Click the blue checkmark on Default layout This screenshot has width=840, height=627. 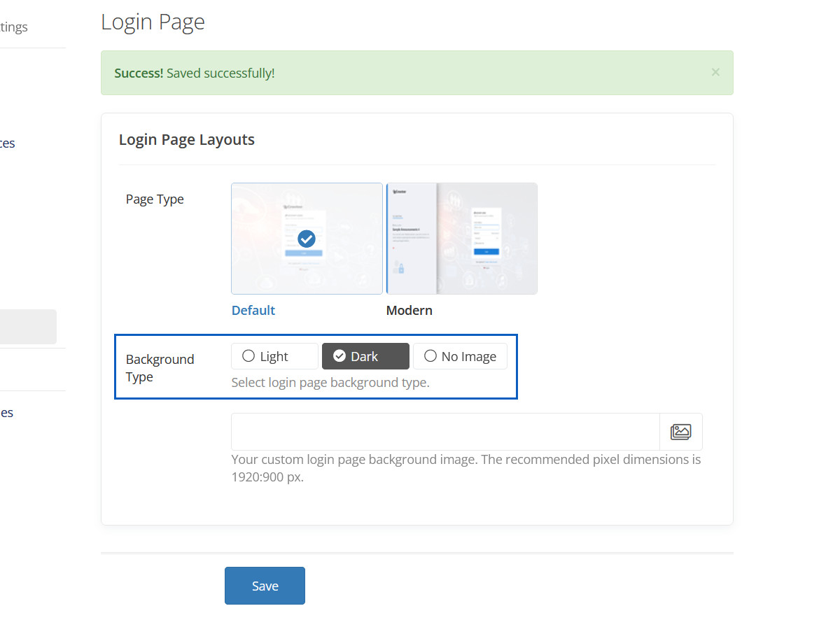(307, 239)
